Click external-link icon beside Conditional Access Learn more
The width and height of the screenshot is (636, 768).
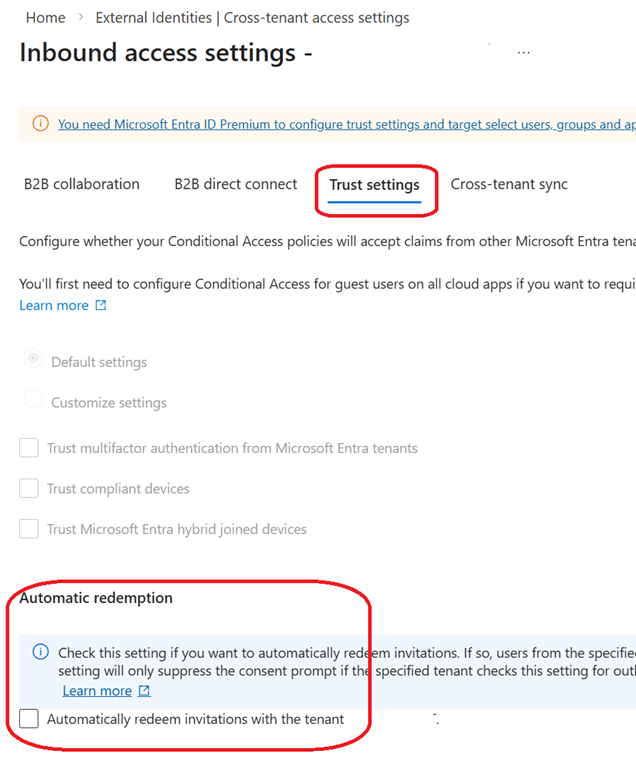pyautogui.click(x=100, y=305)
